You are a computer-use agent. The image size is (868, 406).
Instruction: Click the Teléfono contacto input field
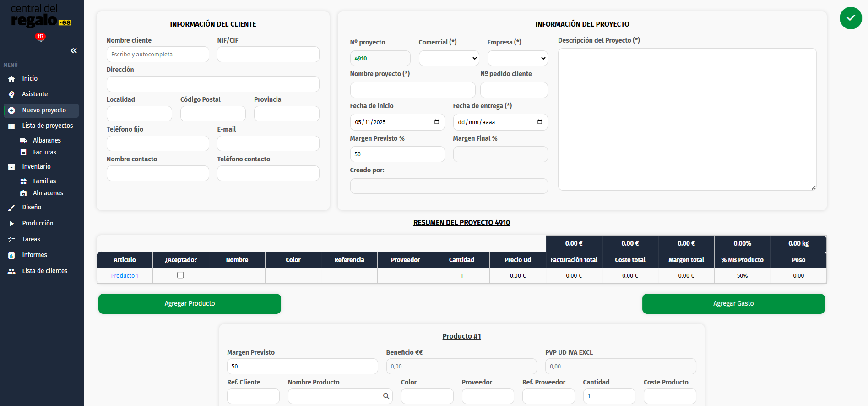coord(268,173)
